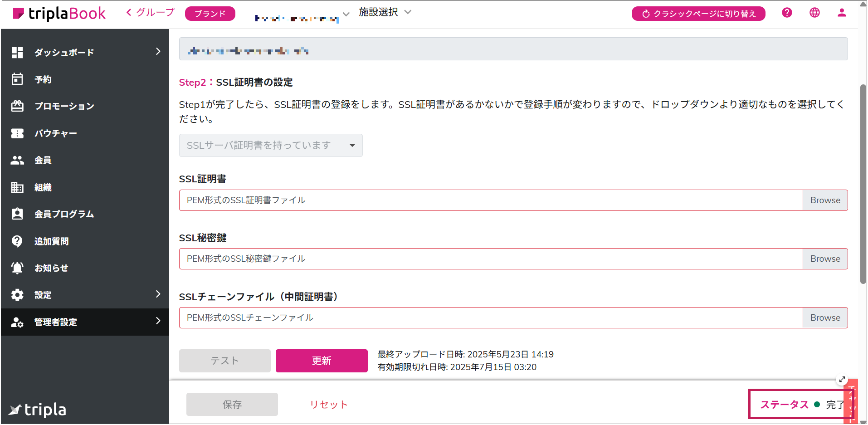Image resolution: width=868 pixels, height=425 pixels.
Task: Click the 更新 button
Action: click(x=322, y=361)
